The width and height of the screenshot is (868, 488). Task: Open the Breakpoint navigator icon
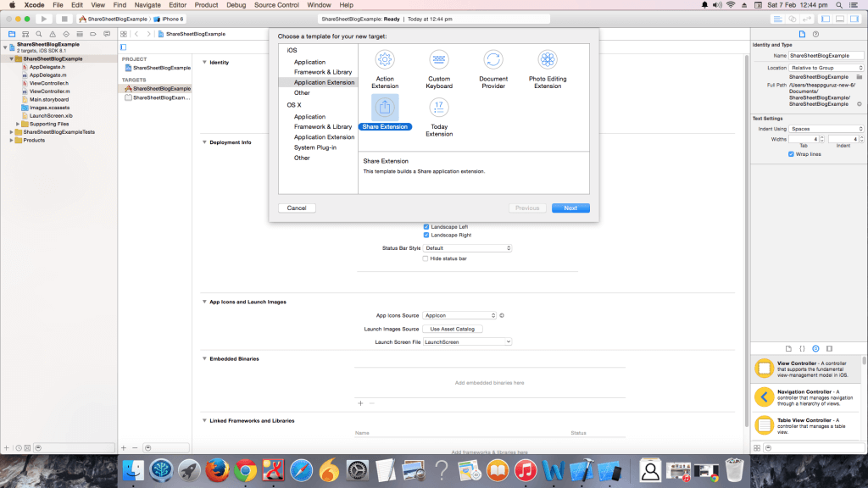93,34
